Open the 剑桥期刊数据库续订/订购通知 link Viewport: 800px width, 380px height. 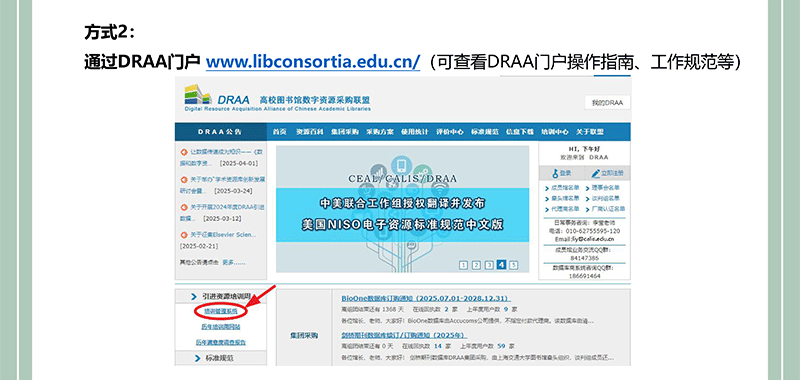(405, 335)
